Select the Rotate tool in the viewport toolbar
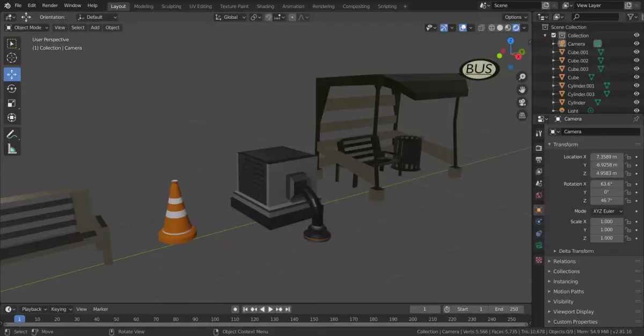Screen dimensions: 644x336 12,89
